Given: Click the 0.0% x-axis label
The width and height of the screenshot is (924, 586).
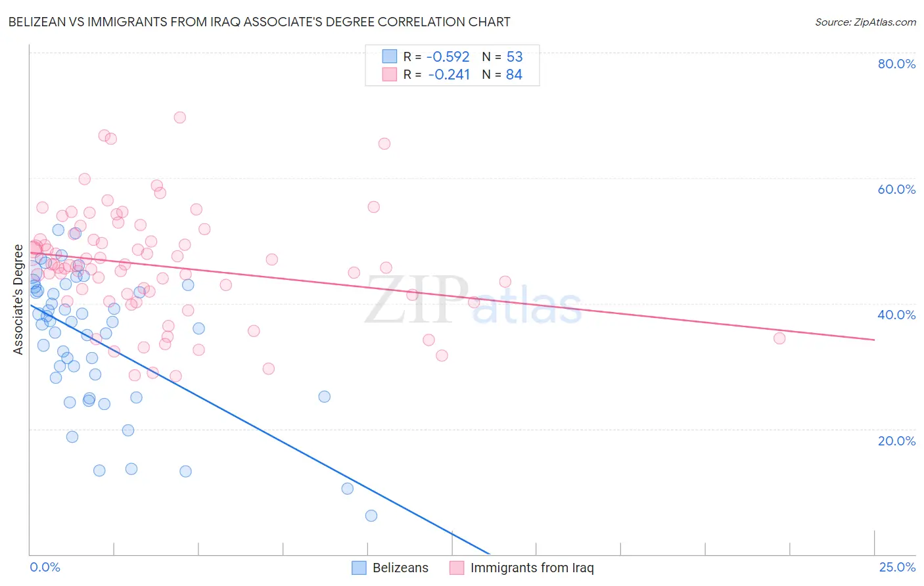Looking at the screenshot, I should click(x=45, y=567).
